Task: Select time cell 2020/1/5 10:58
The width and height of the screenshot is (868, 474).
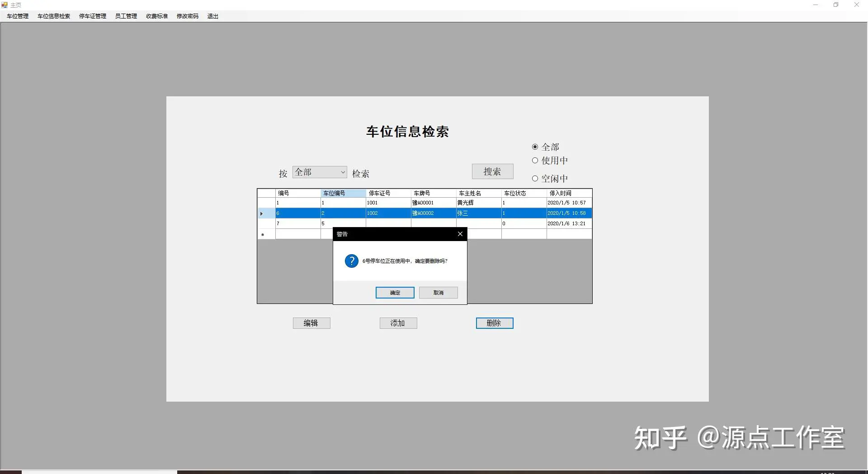Action: pyautogui.click(x=569, y=213)
